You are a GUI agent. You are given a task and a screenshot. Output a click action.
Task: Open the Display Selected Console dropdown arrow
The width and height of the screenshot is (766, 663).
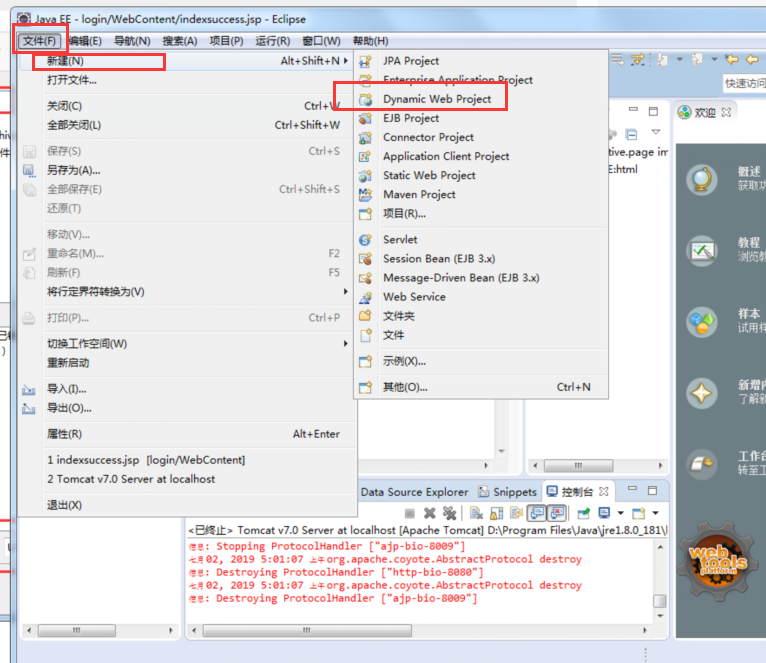click(620, 513)
